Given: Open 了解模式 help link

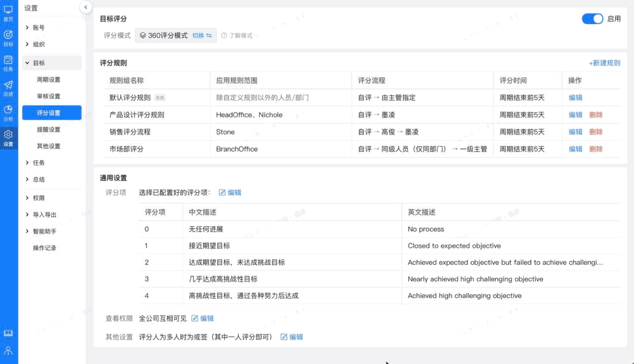Looking at the screenshot, I should 237,36.
